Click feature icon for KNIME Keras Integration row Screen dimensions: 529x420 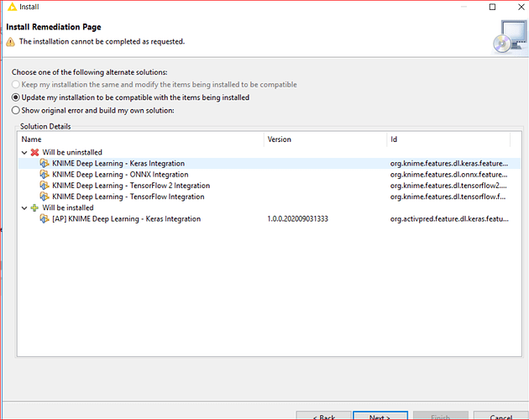45,164
